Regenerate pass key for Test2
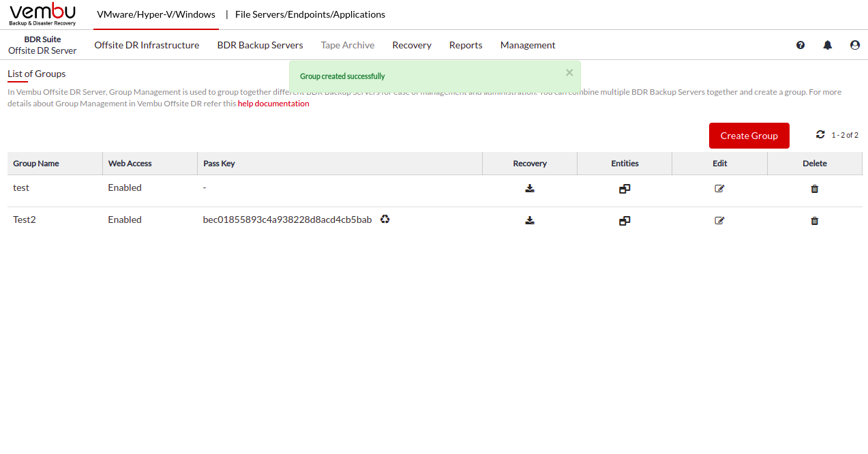 point(385,220)
